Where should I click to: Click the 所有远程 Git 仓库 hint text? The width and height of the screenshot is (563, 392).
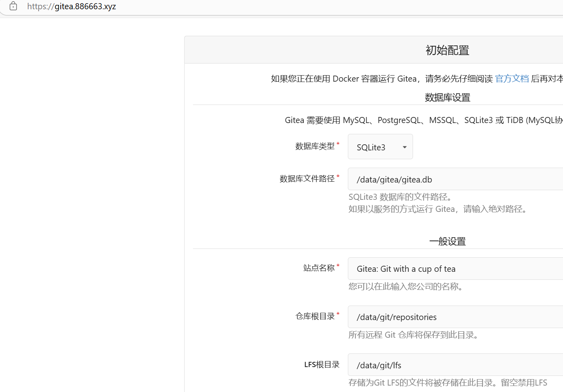tap(414, 335)
